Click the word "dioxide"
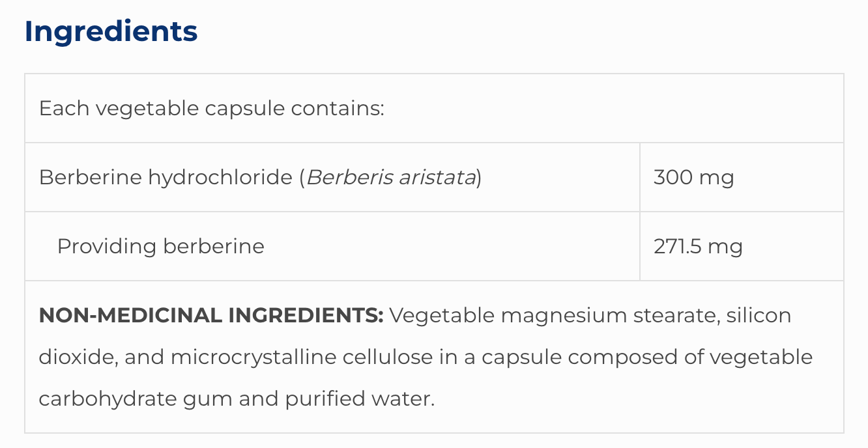The width and height of the screenshot is (868, 448). point(75,357)
